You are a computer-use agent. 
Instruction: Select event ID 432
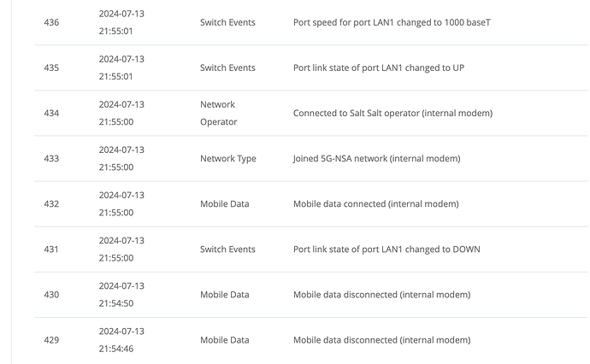51,204
